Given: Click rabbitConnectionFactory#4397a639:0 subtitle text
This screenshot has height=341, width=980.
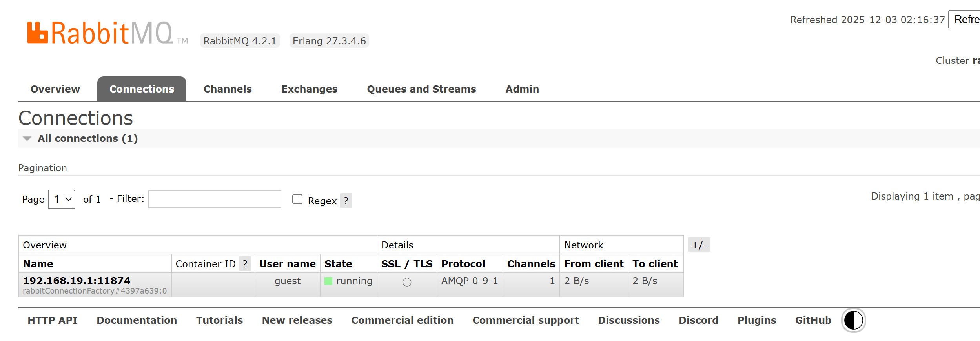Looking at the screenshot, I should 95,291.
